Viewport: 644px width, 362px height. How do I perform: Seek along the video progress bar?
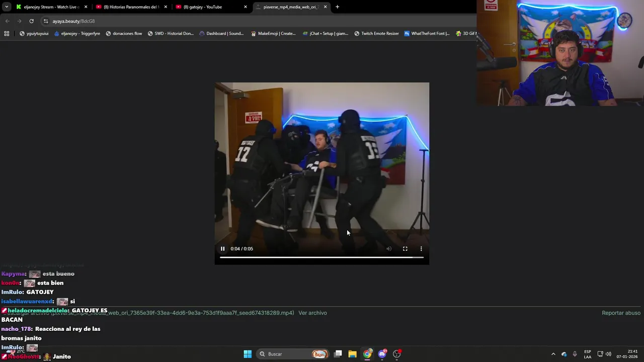[321, 257]
